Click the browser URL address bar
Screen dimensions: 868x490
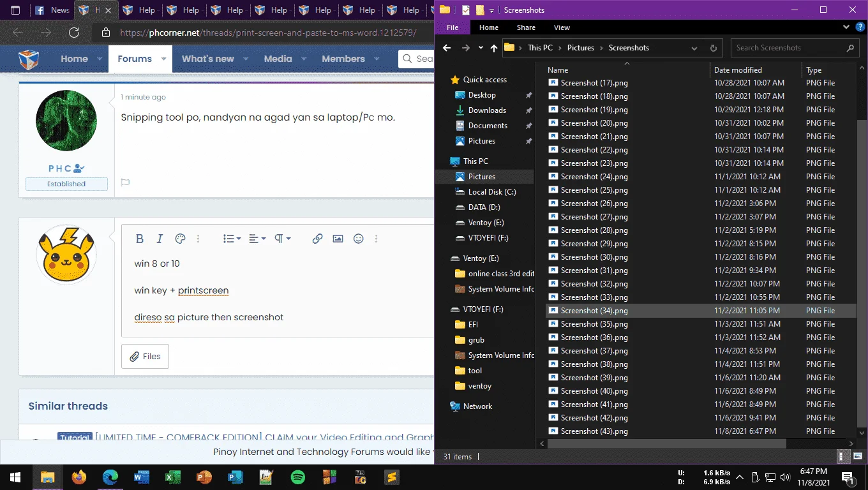267,33
